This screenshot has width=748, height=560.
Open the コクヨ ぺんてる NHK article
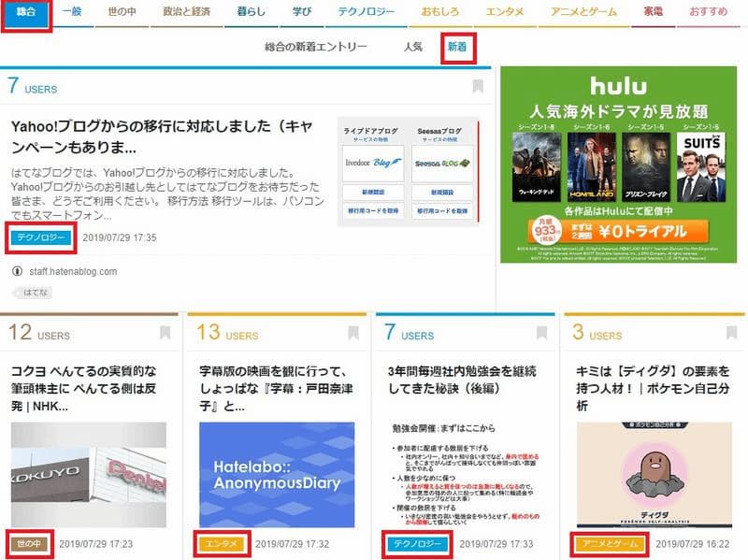(x=83, y=388)
